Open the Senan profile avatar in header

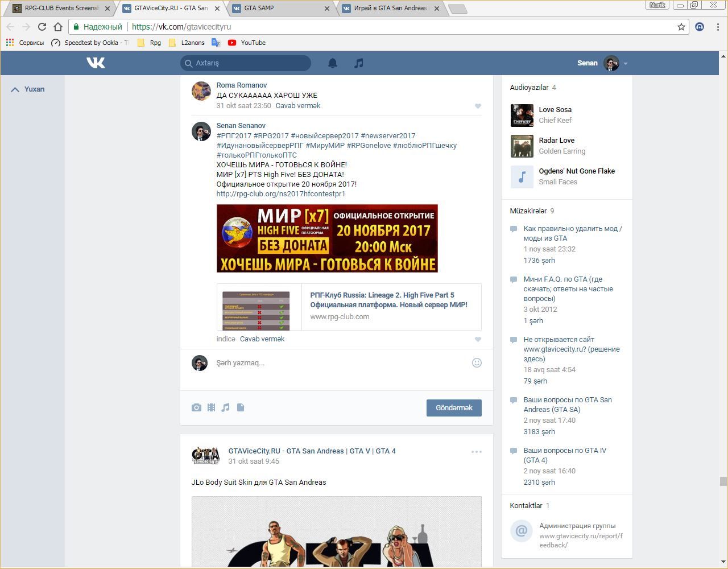pyautogui.click(x=611, y=63)
